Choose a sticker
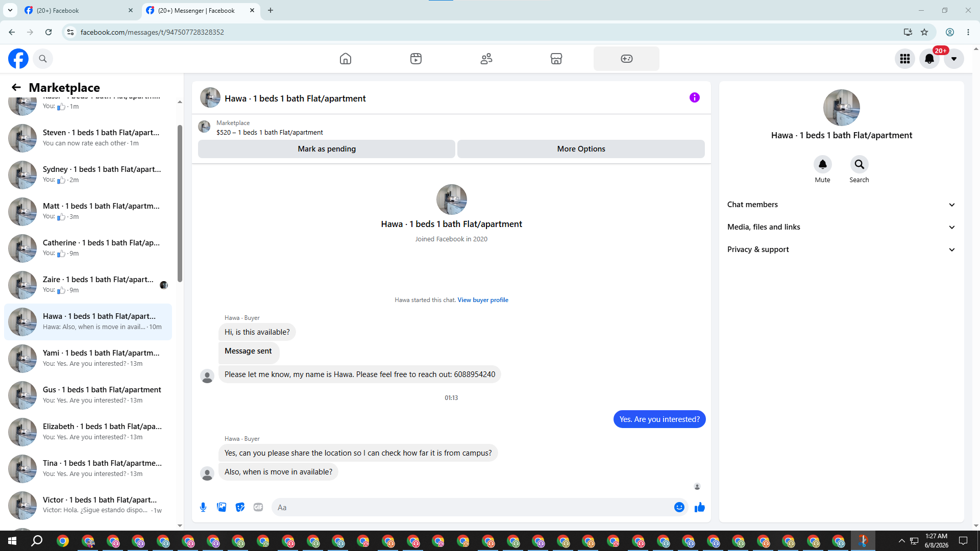Image resolution: width=980 pixels, height=551 pixels. click(240, 507)
